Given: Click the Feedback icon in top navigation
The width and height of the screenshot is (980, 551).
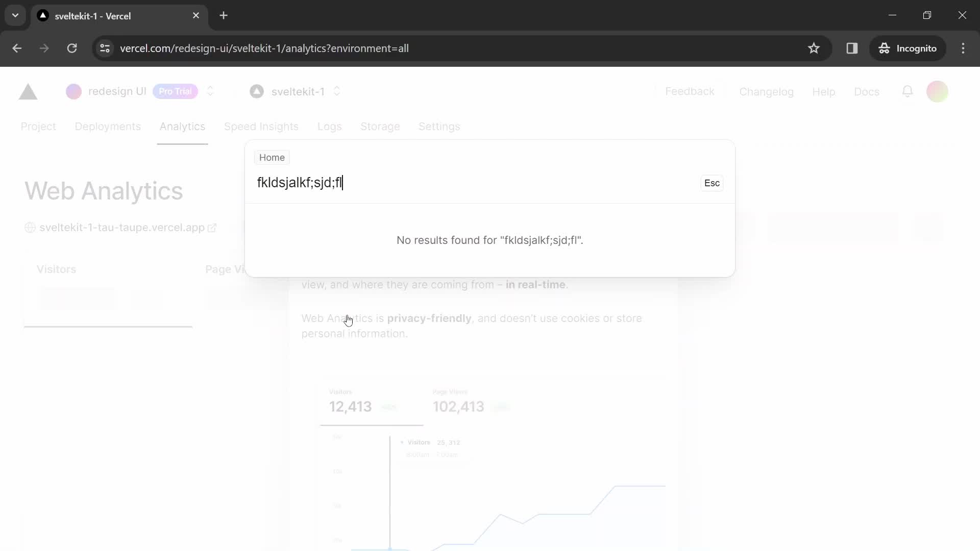Looking at the screenshot, I should [x=690, y=91].
